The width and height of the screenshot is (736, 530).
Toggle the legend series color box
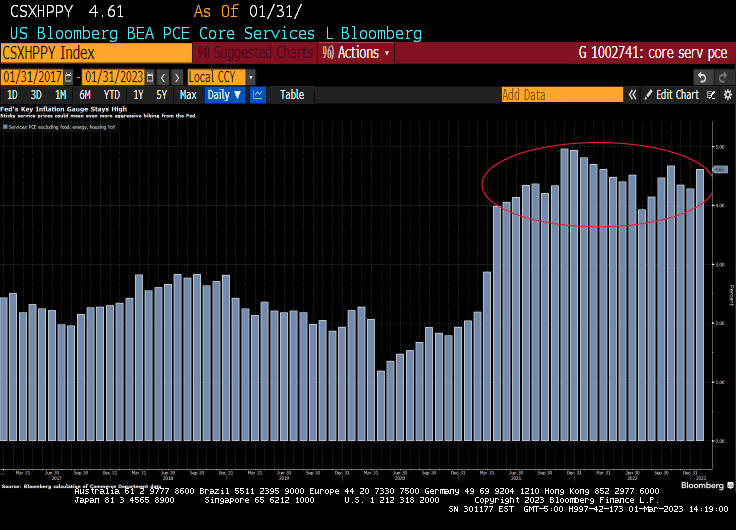coord(4,129)
